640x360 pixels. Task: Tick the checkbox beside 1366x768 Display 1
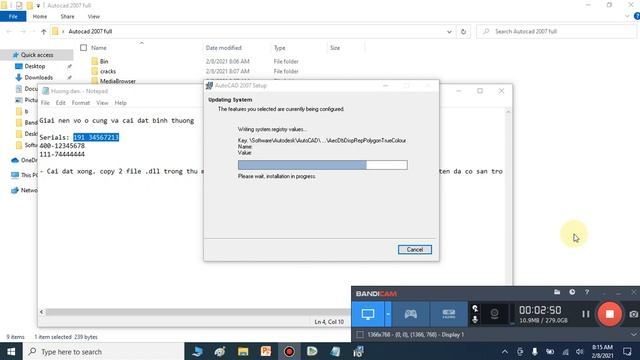(x=360, y=335)
